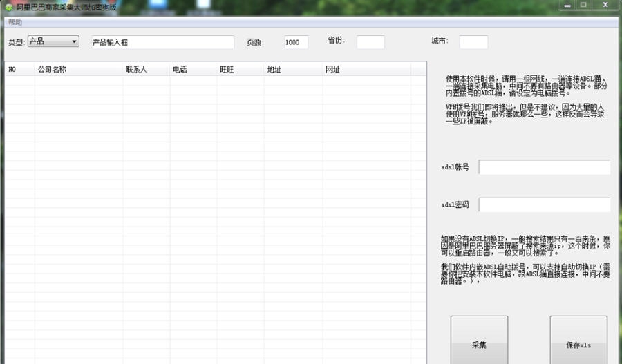This screenshot has height=364, width=622.
Task: Click the 联系人 column header
Action: [147, 69]
